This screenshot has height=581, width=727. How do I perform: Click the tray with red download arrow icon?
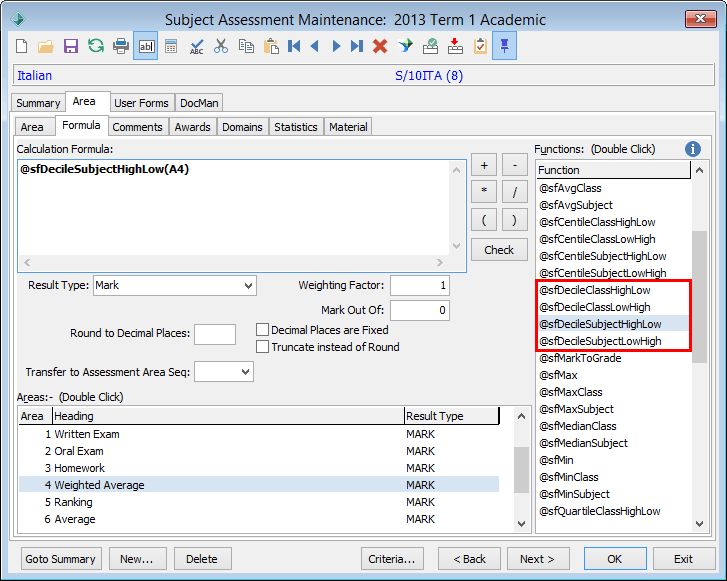pos(455,46)
